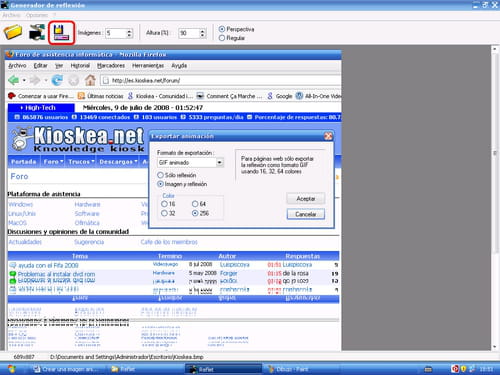This screenshot has width=500, height=375.
Task: Click the Cancelar button
Action: [x=306, y=214]
